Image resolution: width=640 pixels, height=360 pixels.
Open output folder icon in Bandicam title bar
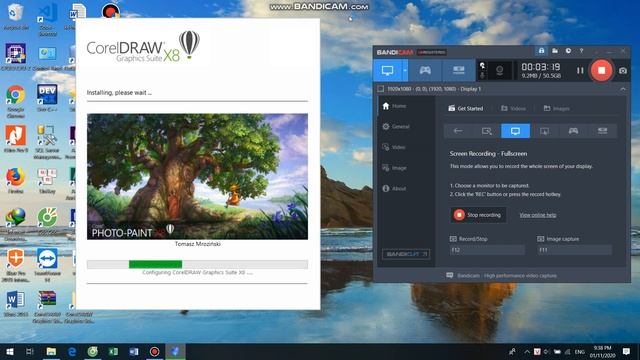pos(555,51)
